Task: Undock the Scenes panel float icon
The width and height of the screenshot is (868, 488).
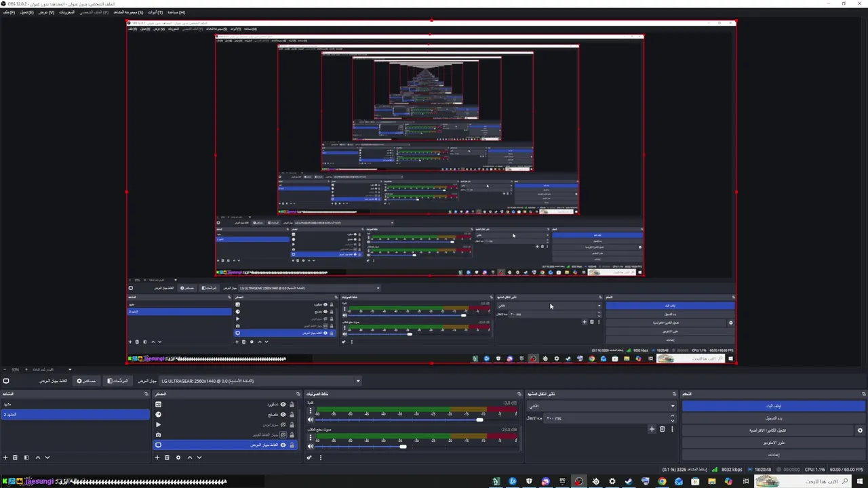Action: [x=146, y=394]
